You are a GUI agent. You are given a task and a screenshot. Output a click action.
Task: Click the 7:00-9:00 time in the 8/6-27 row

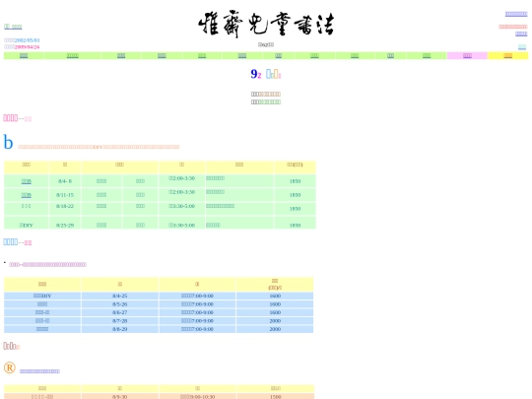pyautogui.click(x=197, y=312)
